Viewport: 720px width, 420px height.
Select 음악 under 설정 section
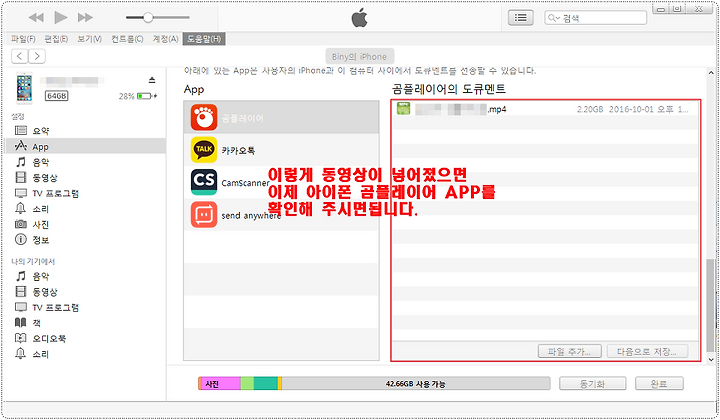point(86,162)
